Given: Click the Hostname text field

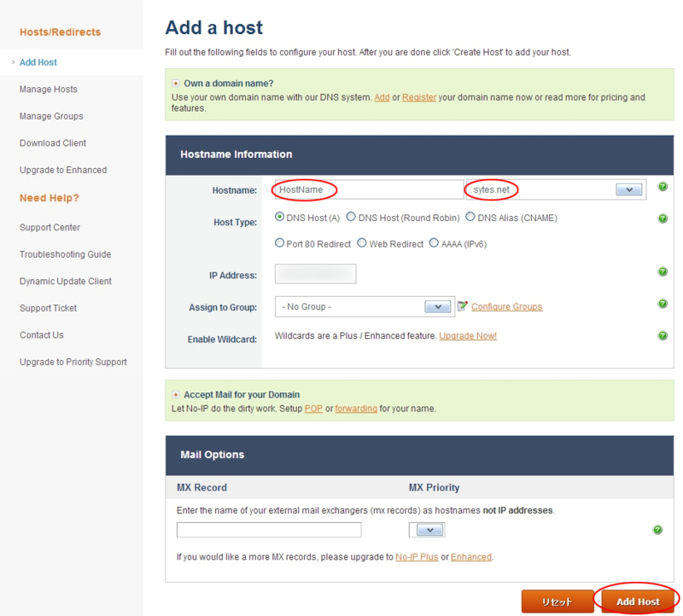Looking at the screenshot, I should click(369, 189).
